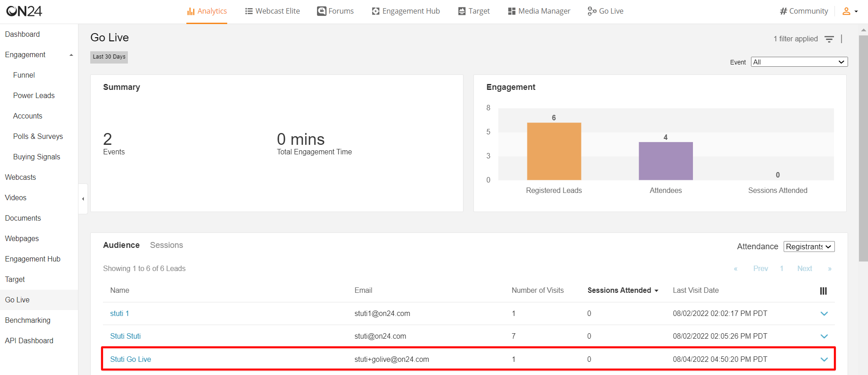Click the scrollbar up arrow
The image size is (868, 375).
pos(863,30)
